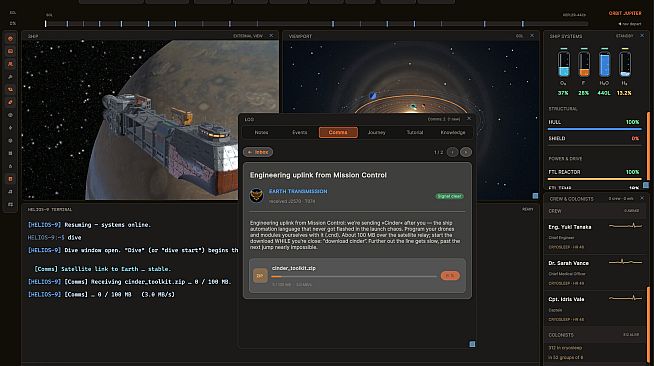Click the nav depart link
654x366 pixels.
[x=630, y=24]
